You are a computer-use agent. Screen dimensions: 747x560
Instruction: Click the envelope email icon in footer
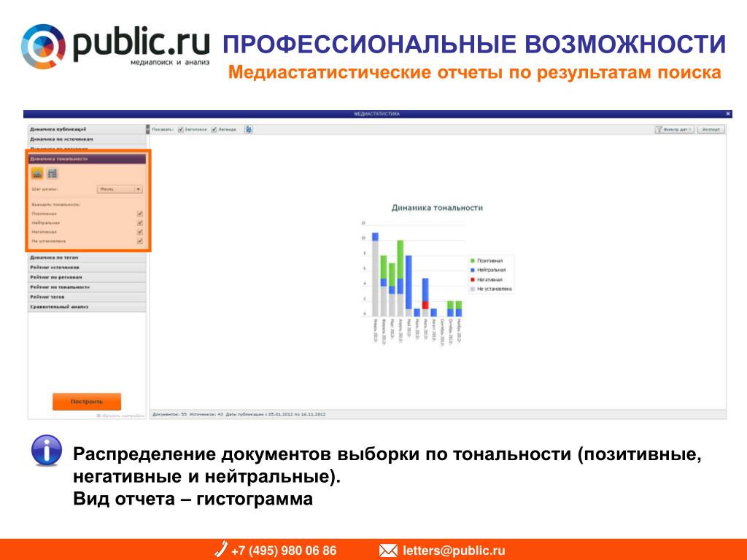click(388, 551)
